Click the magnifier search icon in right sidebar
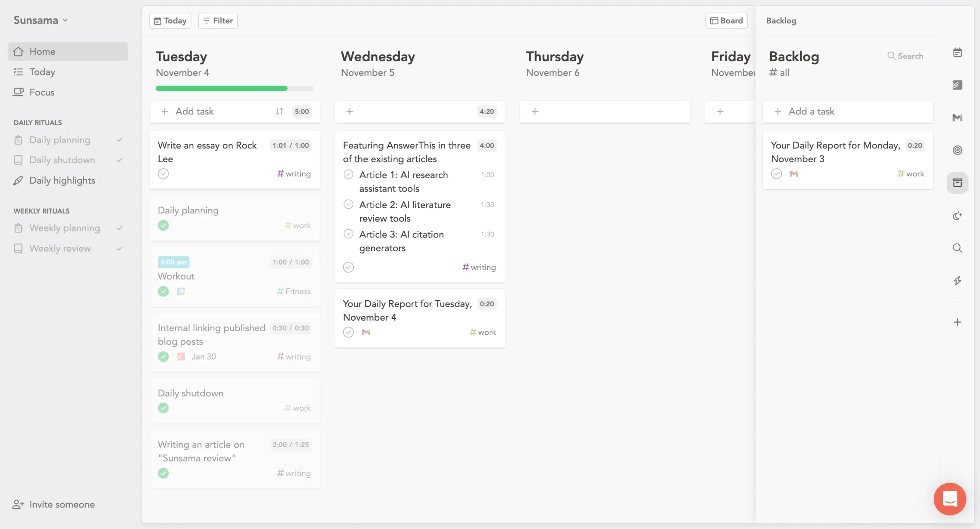This screenshot has width=980, height=529. click(x=957, y=248)
